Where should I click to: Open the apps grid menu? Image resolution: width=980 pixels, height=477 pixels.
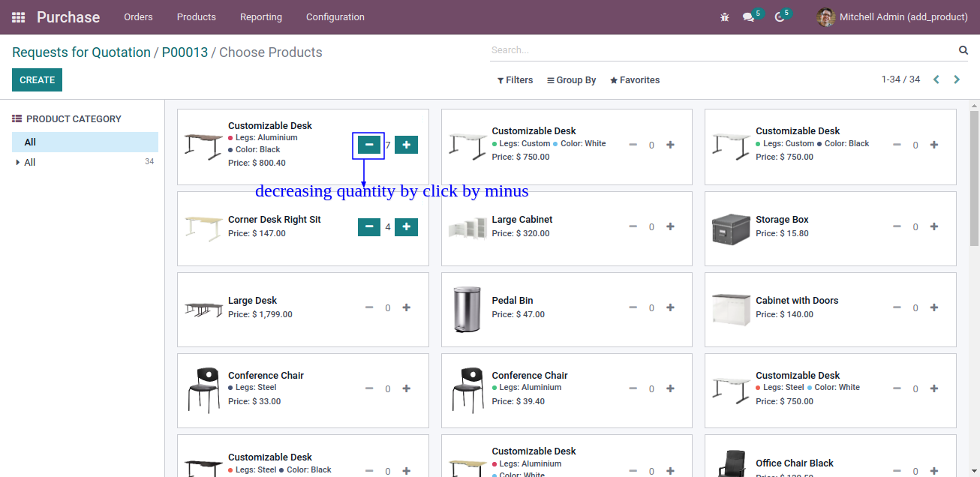pyautogui.click(x=19, y=17)
